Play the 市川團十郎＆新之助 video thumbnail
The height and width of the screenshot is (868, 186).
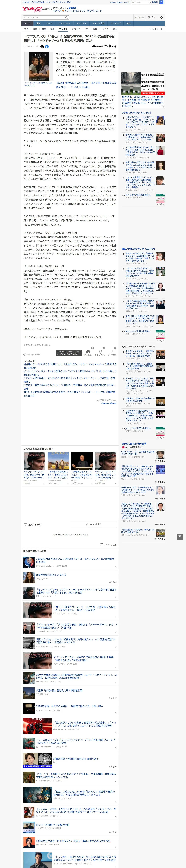pyautogui.click(x=160, y=354)
